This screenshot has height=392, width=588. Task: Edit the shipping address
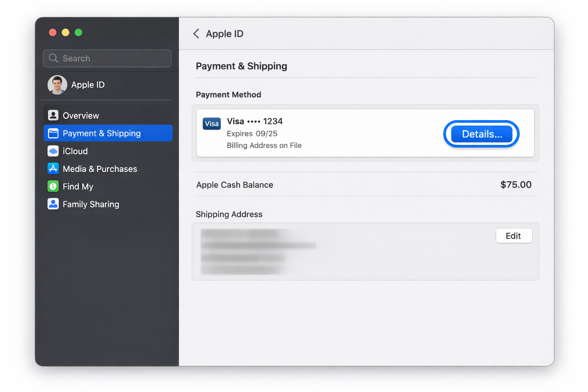coord(514,236)
